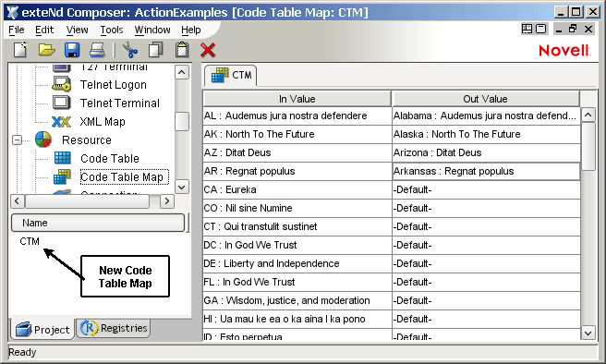Click the Telnet Logon icon
Screen dimensions: 606x364
tap(62, 84)
